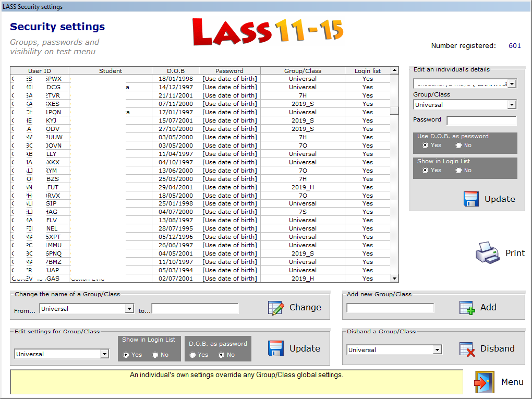Click the D.O.B cell 14/12/1997

[176, 87]
